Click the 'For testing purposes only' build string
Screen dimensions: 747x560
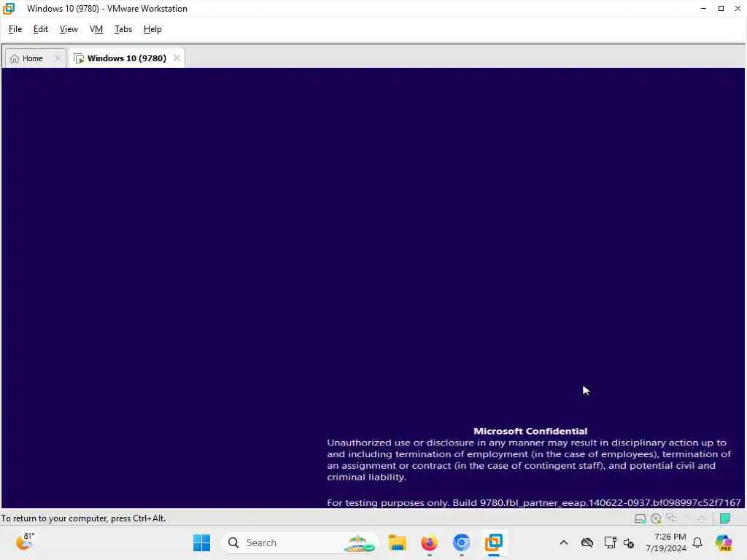[533, 502]
